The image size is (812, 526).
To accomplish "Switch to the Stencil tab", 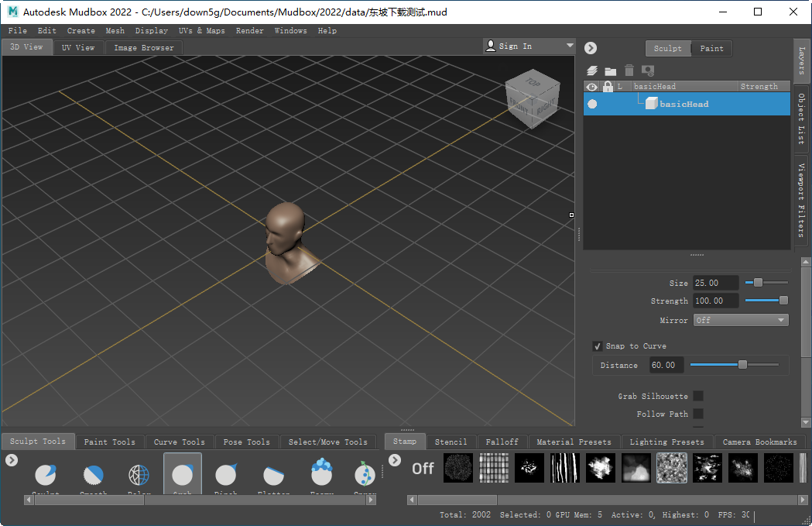I will [451, 442].
